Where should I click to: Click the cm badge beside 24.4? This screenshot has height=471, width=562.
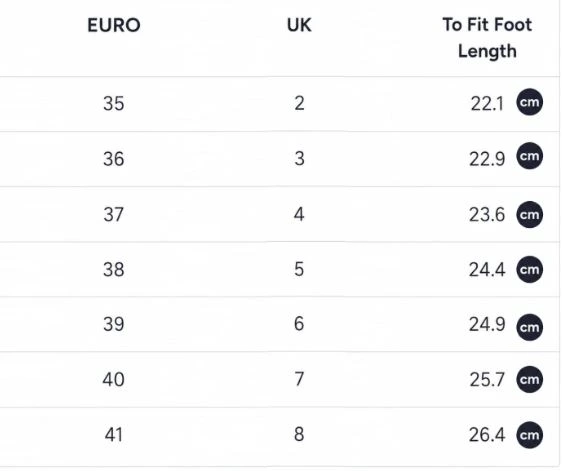(x=529, y=269)
